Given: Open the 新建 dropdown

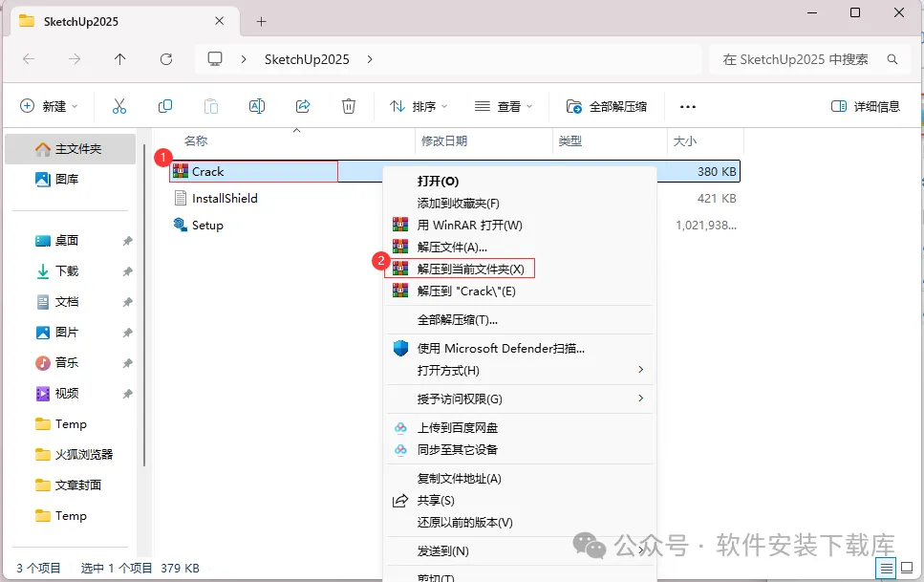Looking at the screenshot, I should coord(49,106).
